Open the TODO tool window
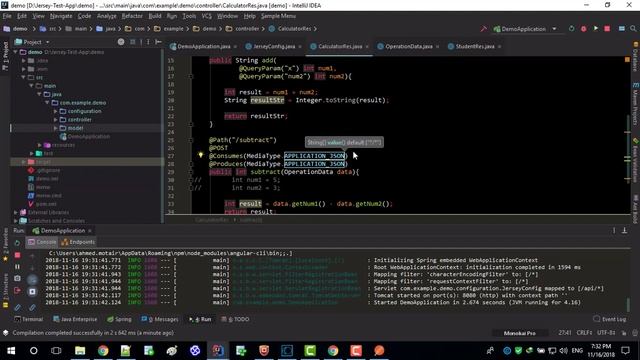The height and width of the screenshot is (360, 640). tap(235, 319)
